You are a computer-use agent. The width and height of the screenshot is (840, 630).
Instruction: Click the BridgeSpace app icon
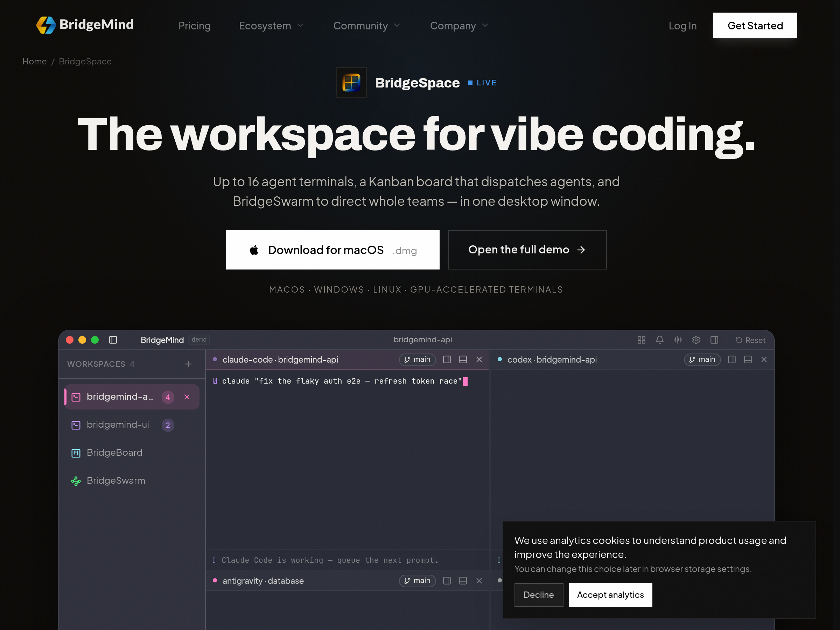coord(351,83)
